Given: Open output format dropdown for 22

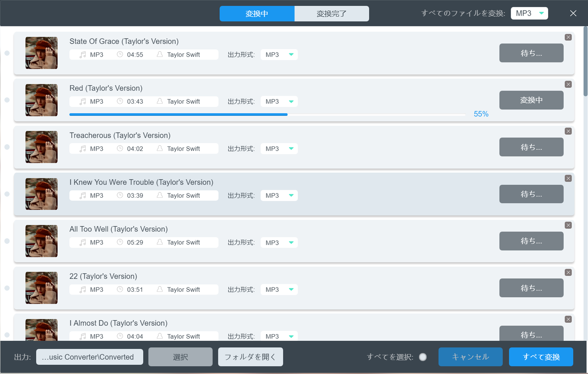Looking at the screenshot, I should (279, 290).
